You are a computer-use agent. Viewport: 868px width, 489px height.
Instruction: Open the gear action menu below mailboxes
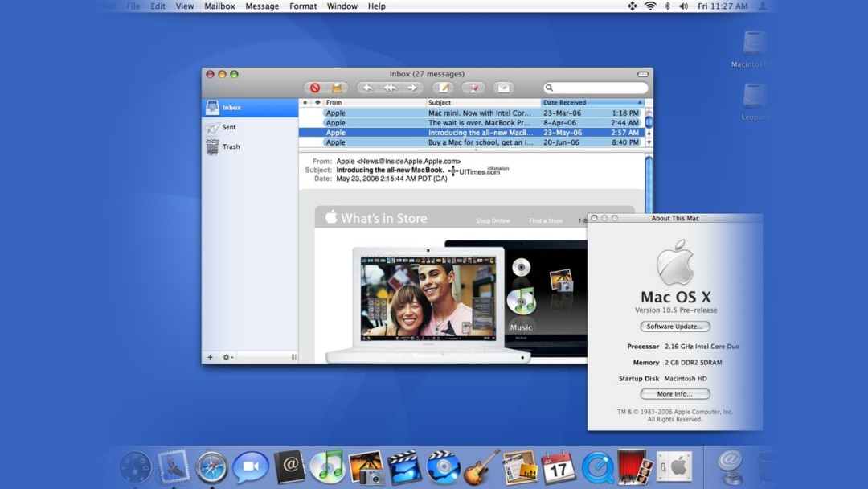228,357
